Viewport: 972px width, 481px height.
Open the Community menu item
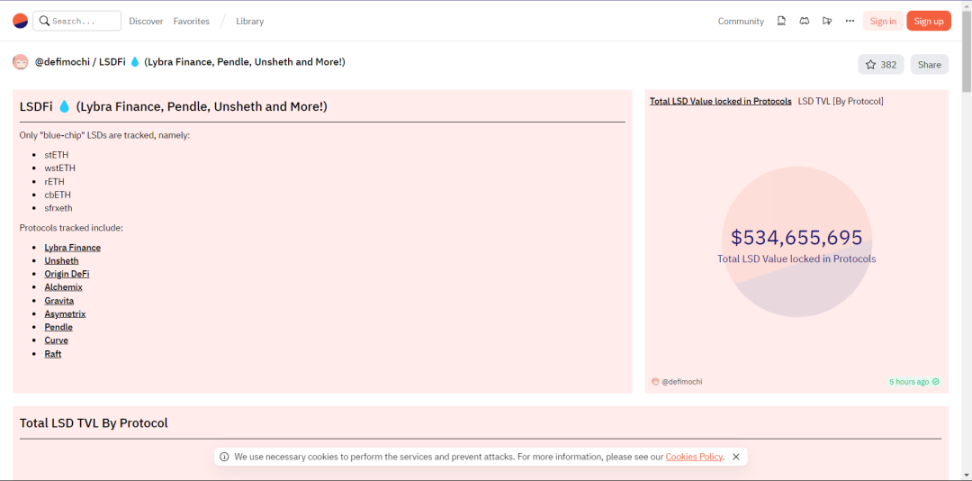click(741, 21)
